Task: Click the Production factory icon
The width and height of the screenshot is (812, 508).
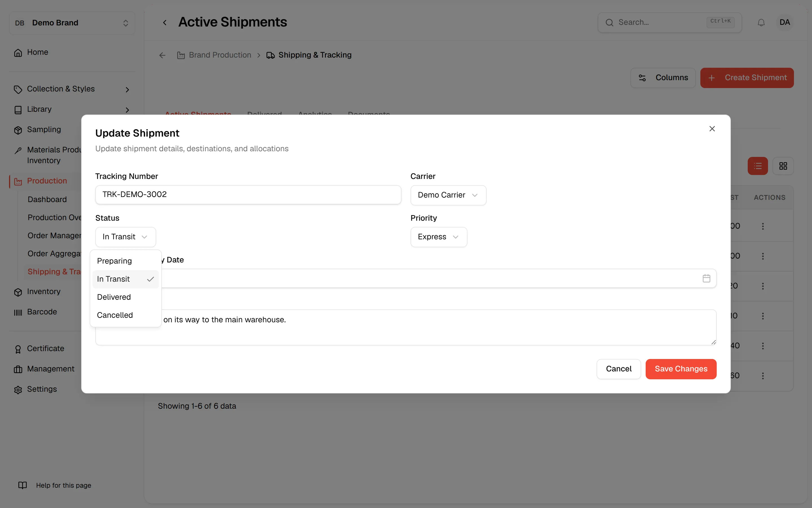Action: tap(18, 181)
